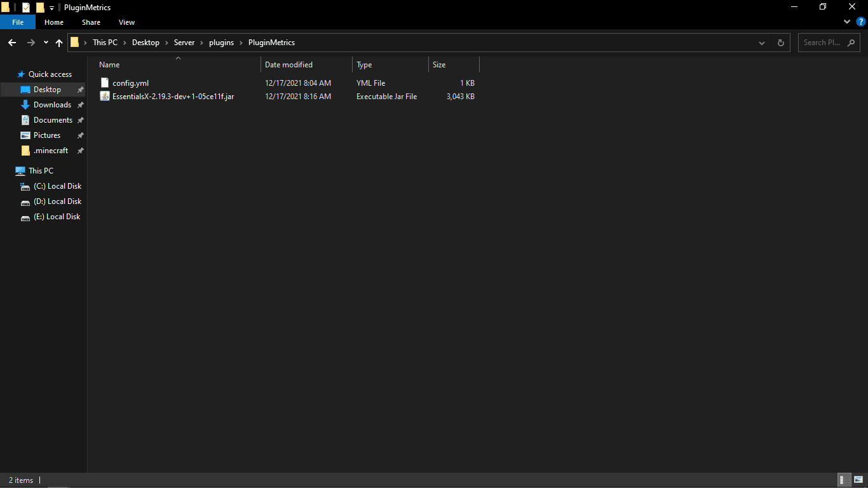
Task: Open the .minecraft folder in the sidebar
Action: 51,151
